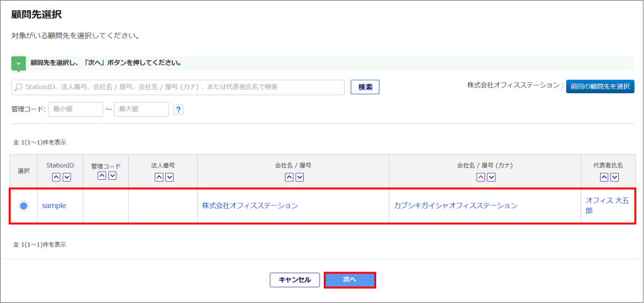Sort 会社名 / 屋号 column ascending
This screenshot has width=644, height=303.
click(288, 177)
